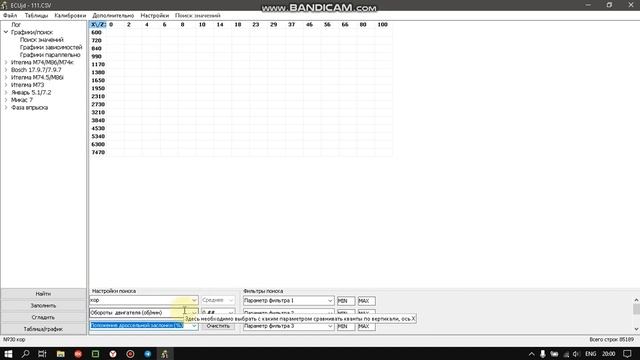Click the MAX field of filter 3
This screenshot has height=360, width=640.
pos(367,326)
